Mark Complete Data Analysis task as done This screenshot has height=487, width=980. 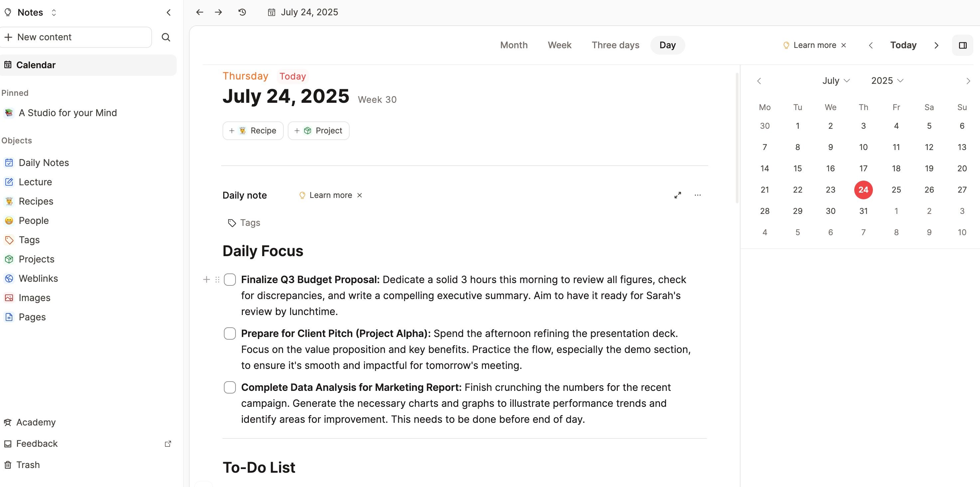[230, 387]
